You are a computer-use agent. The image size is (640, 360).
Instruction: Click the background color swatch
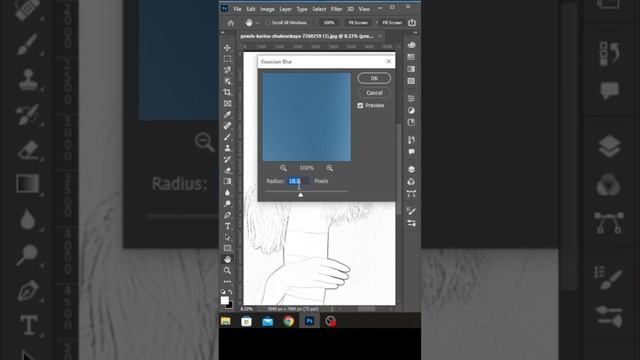coord(230,305)
